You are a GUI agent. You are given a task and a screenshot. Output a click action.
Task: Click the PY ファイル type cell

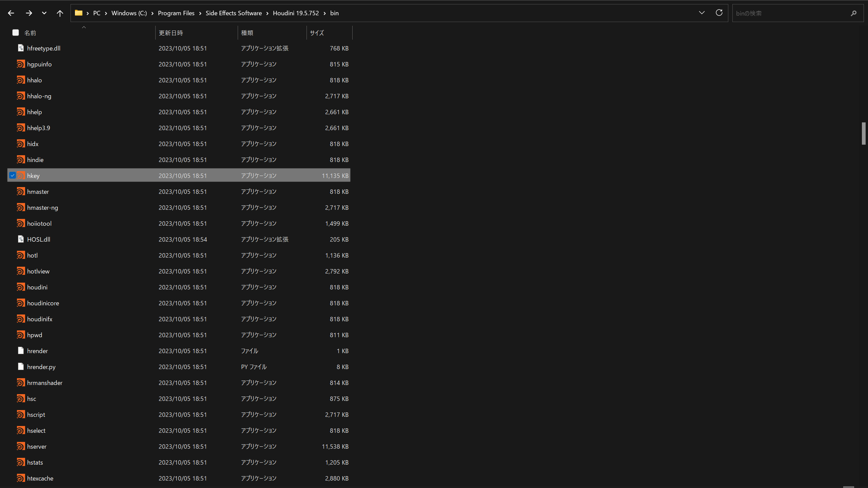tap(254, 367)
